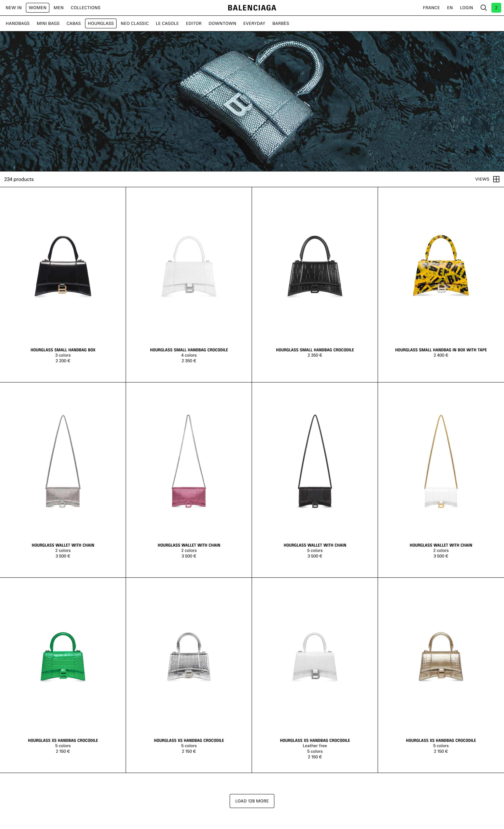This screenshot has width=504, height=829.
Task: Switch to Everyday category tab
Action: click(x=254, y=24)
